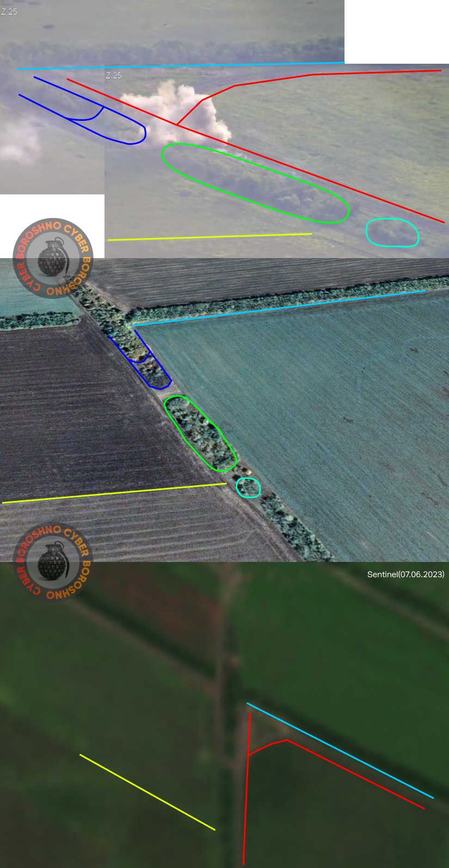Select the large green ellipse in drone footage
Image resolution: width=449 pixels, height=868 pixels.
coord(255,182)
